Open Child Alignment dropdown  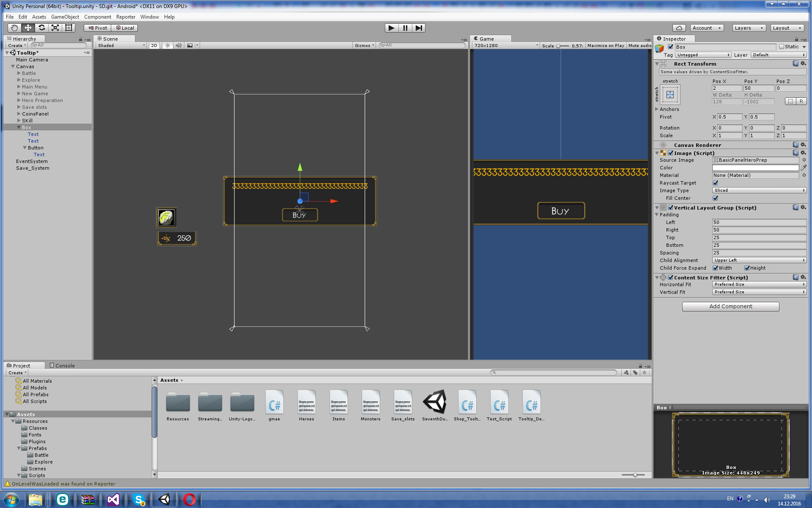tap(760, 260)
